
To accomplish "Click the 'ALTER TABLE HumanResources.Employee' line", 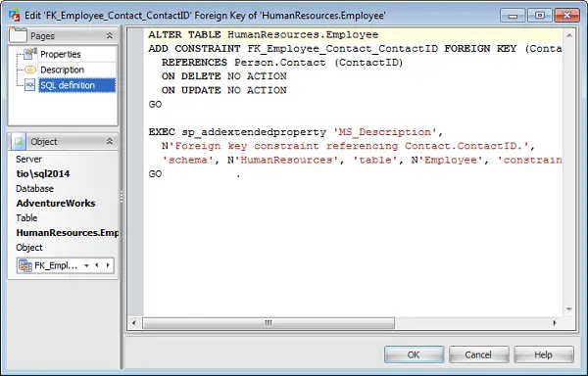I will click(264, 35).
